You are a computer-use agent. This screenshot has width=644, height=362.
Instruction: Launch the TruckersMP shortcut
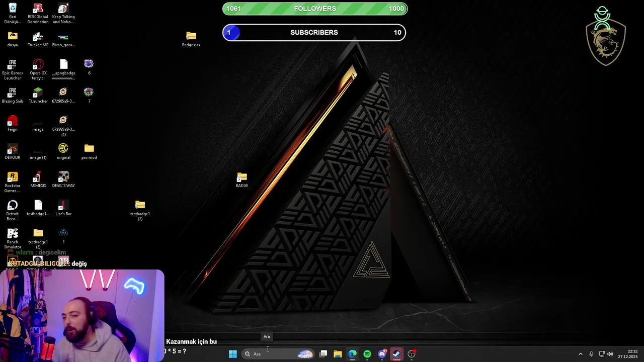38,39
